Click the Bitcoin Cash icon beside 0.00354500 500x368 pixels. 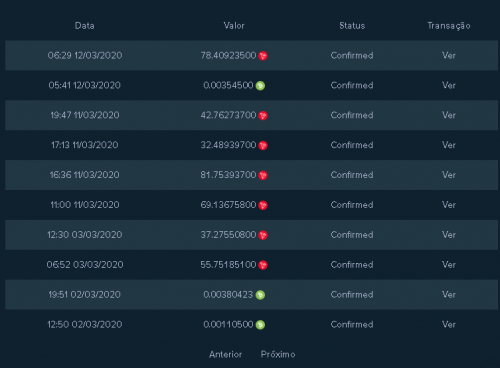[260, 86]
